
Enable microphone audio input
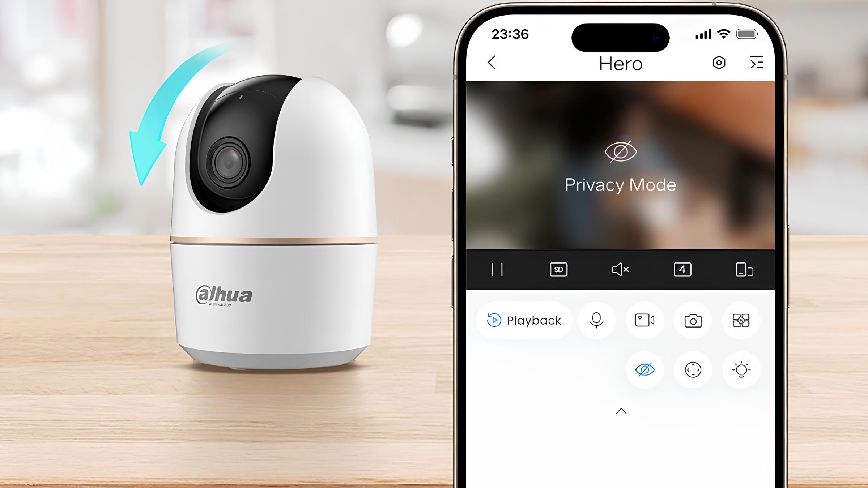click(596, 321)
